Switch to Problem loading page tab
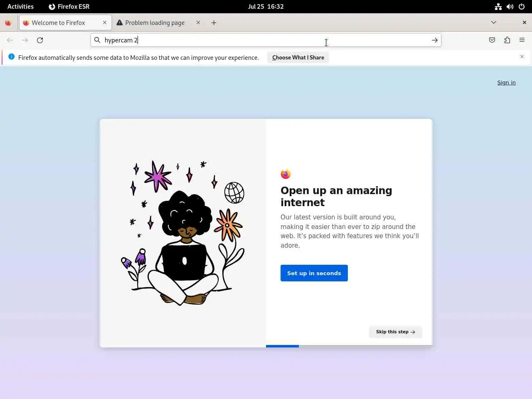The height and width of the screenshot is (399, 532). [159, 23]
